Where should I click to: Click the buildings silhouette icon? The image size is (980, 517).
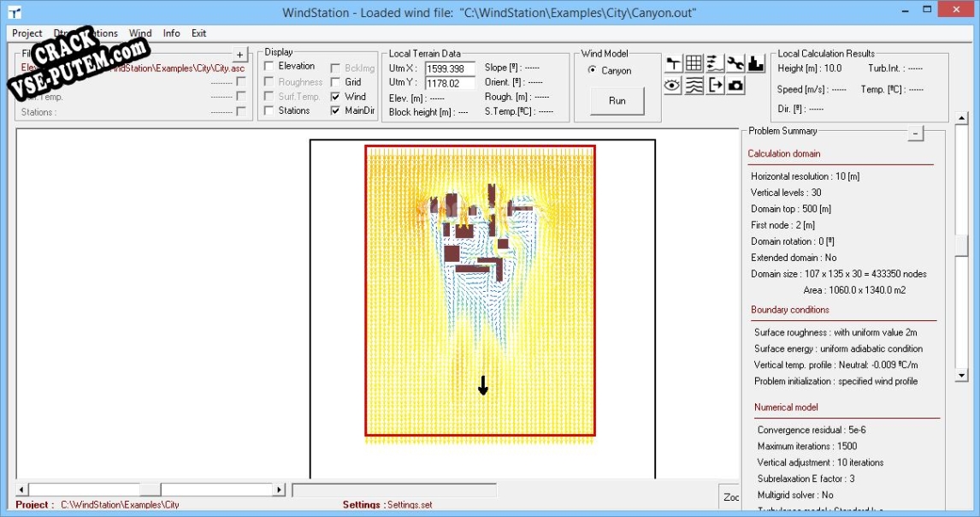click(x=756, y=62)
